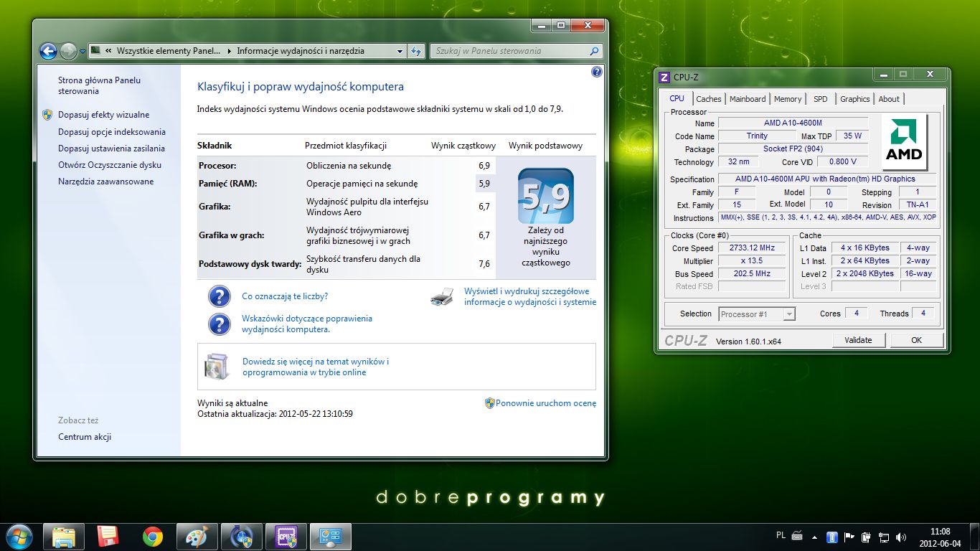Open the speaker volume control in the tray
The height and width of the screenshot is (551, 980).
coord(900,536)
